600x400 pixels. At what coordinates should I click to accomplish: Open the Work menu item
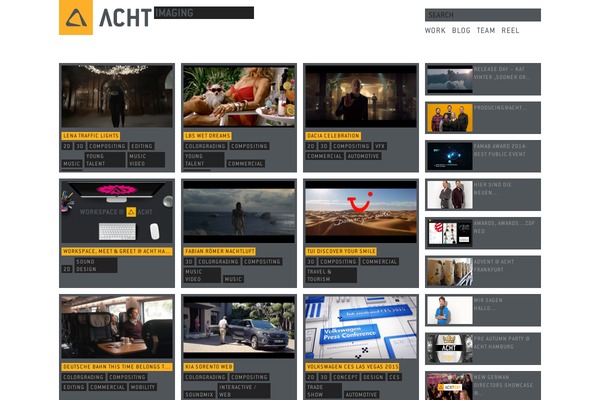(435, 30)
